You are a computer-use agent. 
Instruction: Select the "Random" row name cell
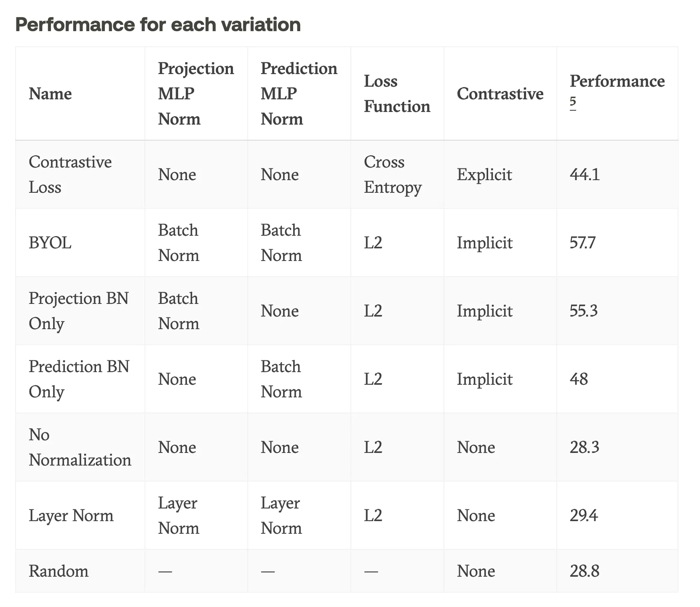click(59, 571)
